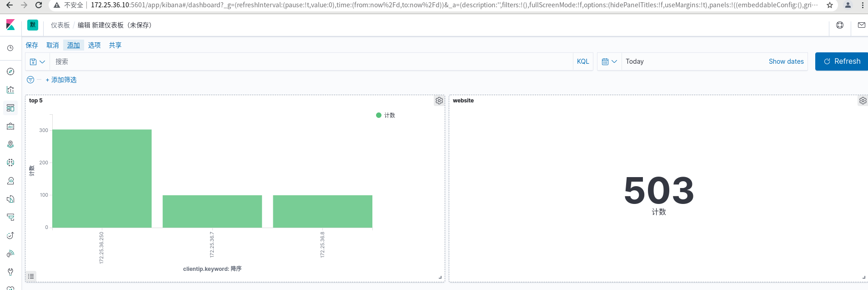
Task: Reload the browser page
Action: tap(39, 5)
